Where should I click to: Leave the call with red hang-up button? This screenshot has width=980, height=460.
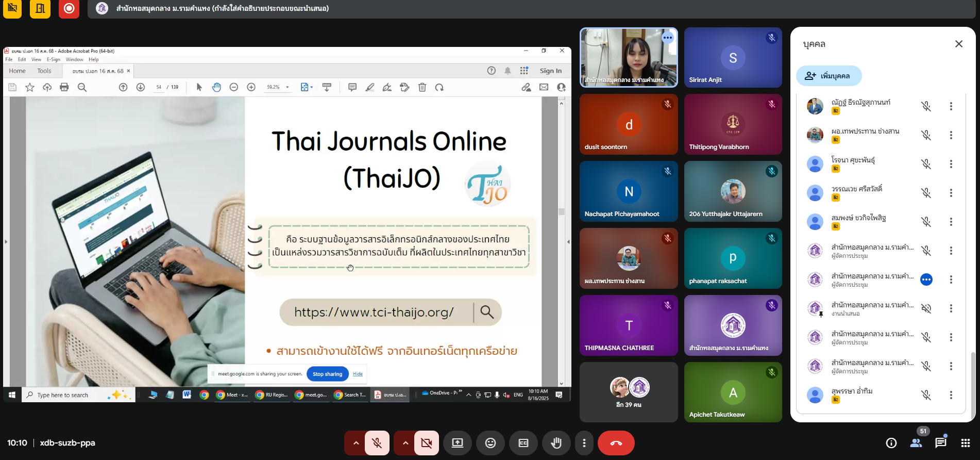tap(616, 443)
